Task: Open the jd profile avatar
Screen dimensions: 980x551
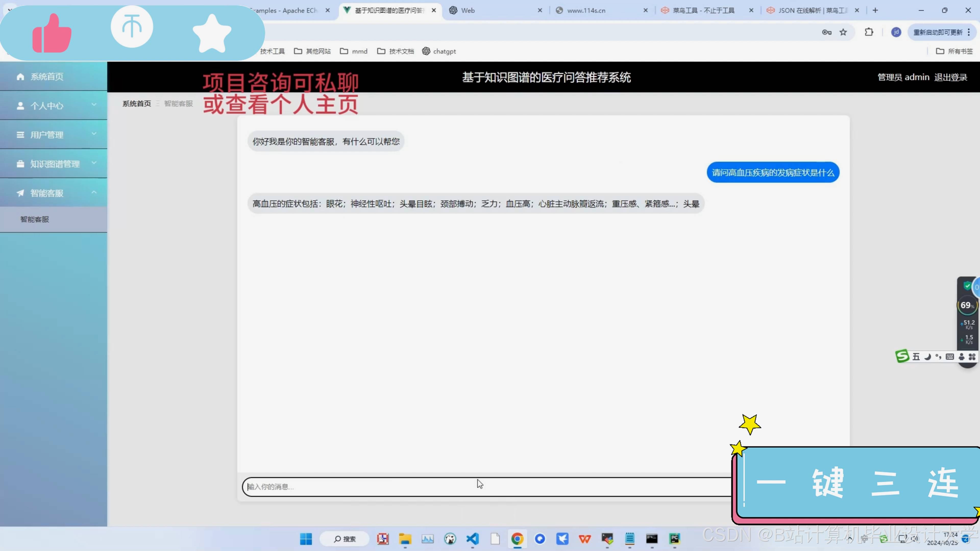Action: [x=896, y=32]
